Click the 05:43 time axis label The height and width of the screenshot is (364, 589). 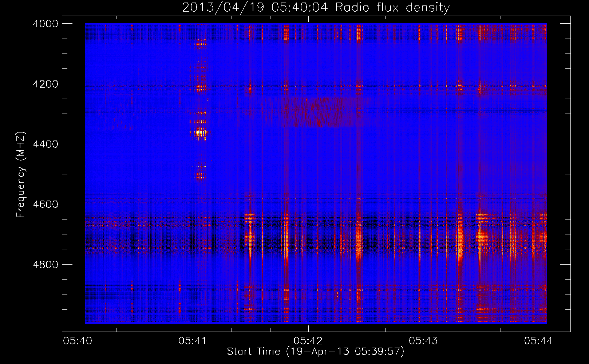(423, 341)
